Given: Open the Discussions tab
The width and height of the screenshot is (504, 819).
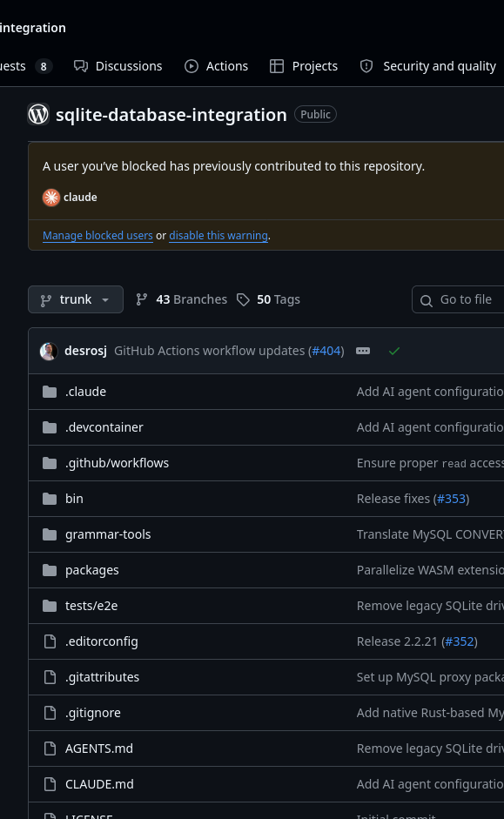Looking at the screenshot, I should 118,66.
